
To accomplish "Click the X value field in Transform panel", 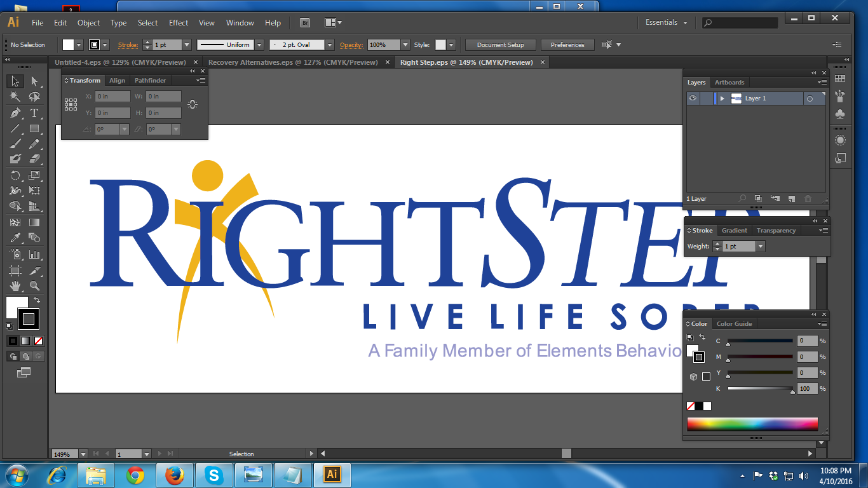I will (x=112, y=97).
